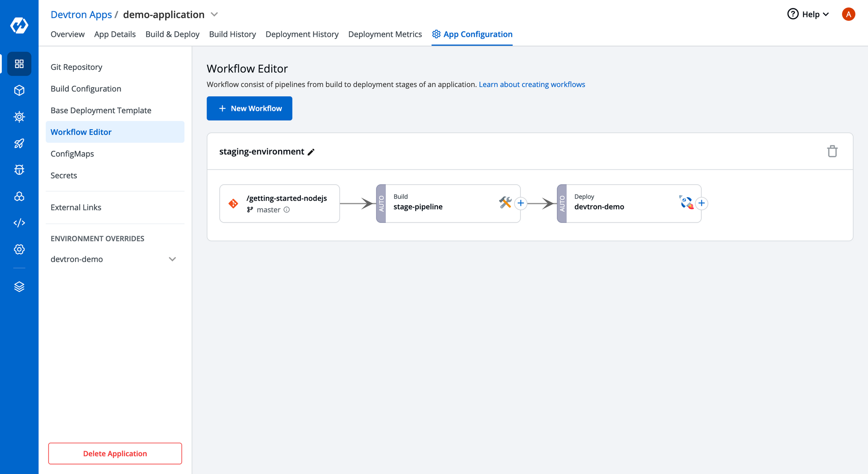The image size is (868, 474).
Task: Click the rocket deploy icon on devtron-demo node
Action: [x=686, y=202]
